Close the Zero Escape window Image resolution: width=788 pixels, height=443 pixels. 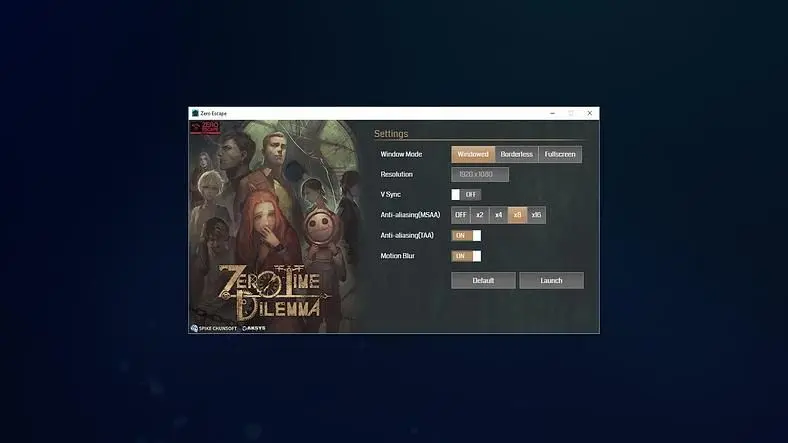[589, 114]
